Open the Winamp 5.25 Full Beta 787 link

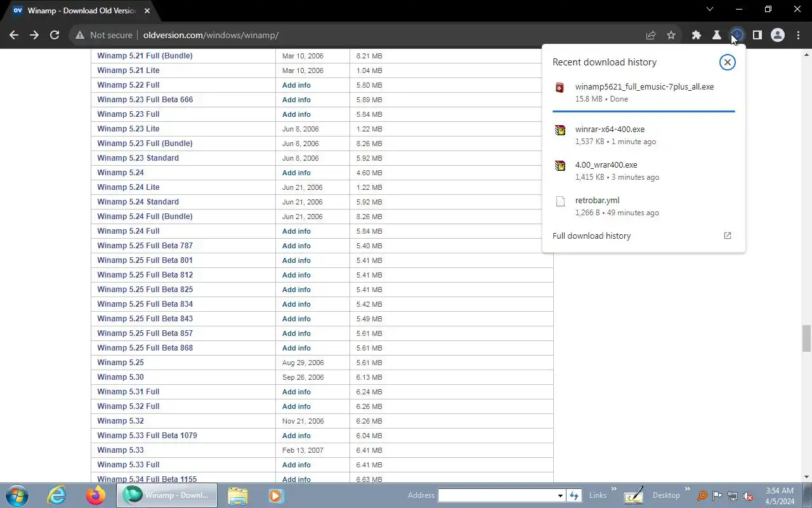(x=145, y=246)
